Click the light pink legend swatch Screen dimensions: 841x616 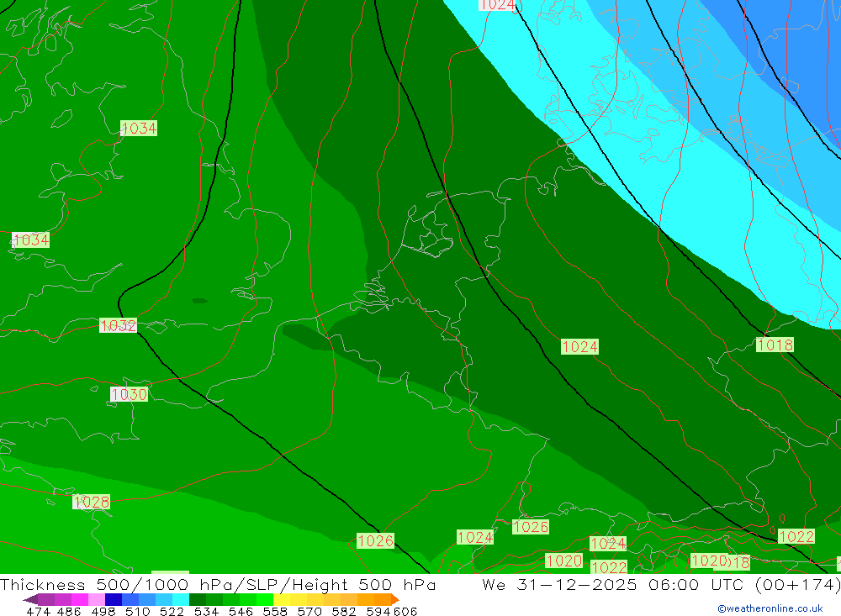coord(97,599)
